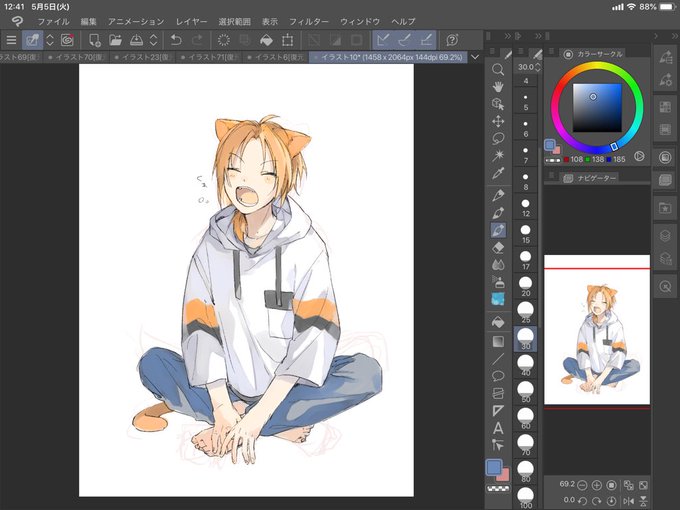Click the Undo arrow in command bar
This screenshot has height=510, width=680.
point(176,40)
